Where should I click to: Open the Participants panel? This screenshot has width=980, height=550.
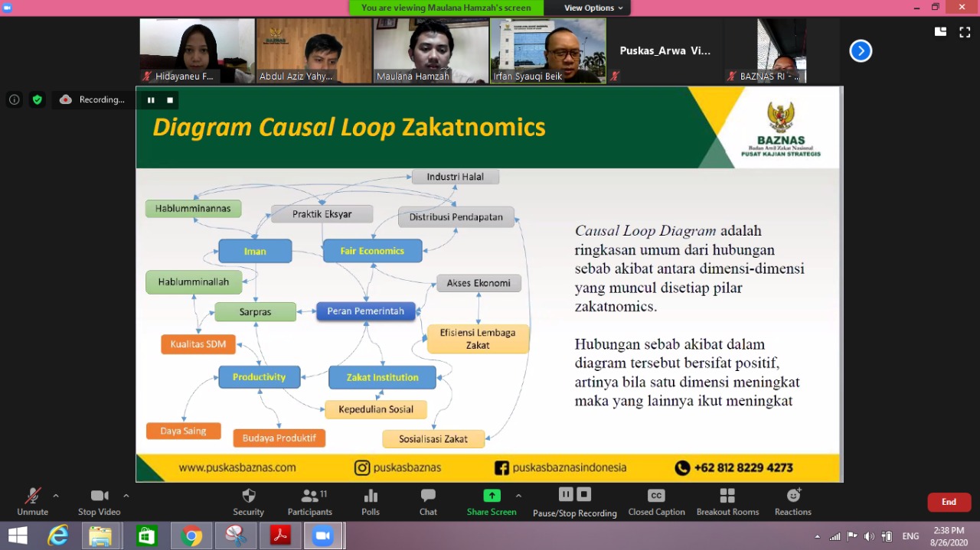[x=309, y=502]
